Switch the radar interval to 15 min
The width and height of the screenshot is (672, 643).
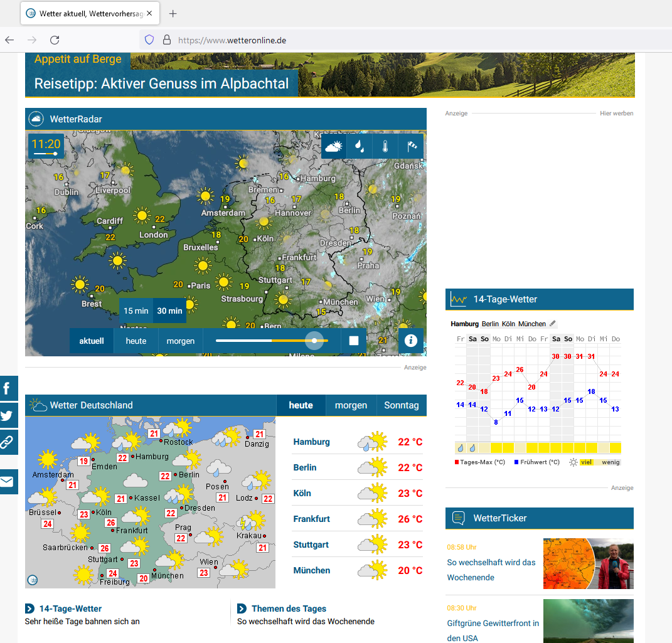click(136, 311)
